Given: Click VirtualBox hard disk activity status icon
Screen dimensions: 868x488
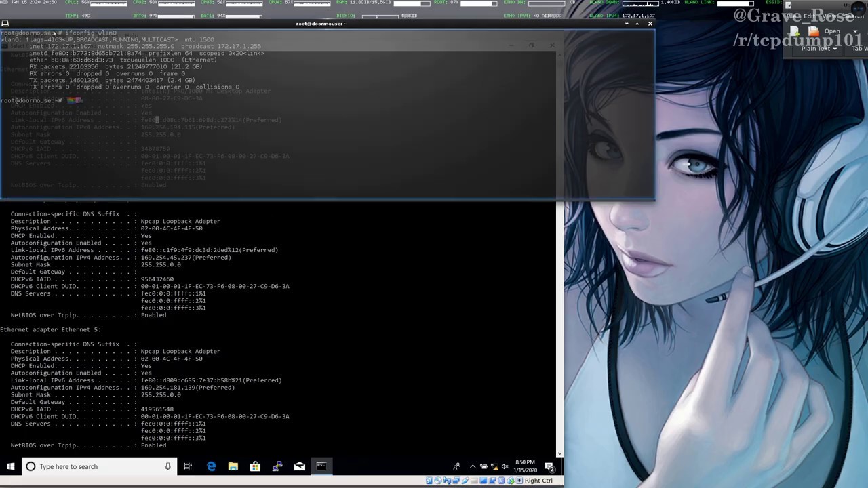Looking at the screenshot, I should click(x=429, y=481).
